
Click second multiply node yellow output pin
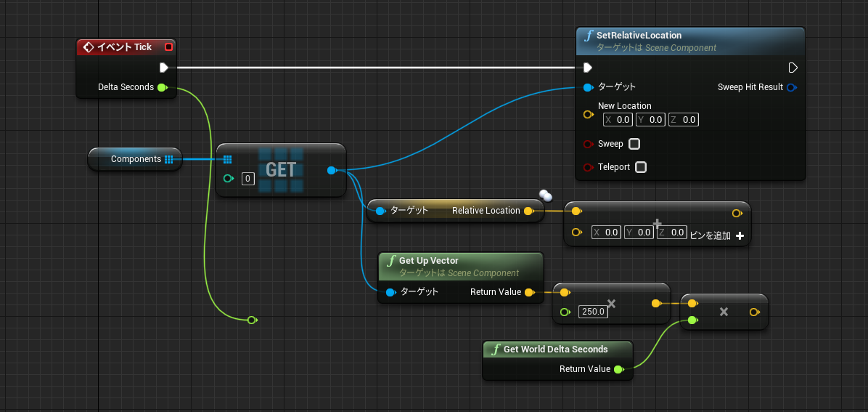pyautogui.click(x=754, y=312)
